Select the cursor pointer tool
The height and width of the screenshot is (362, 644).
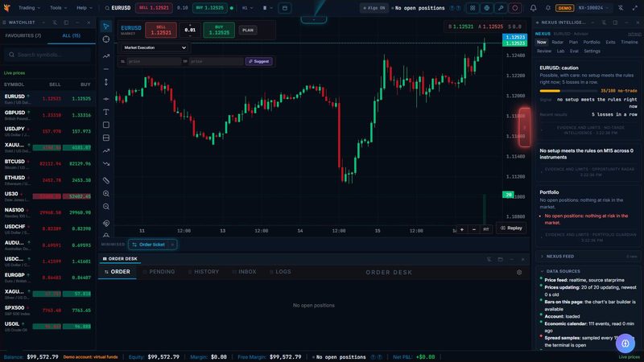tap(106, 27)
